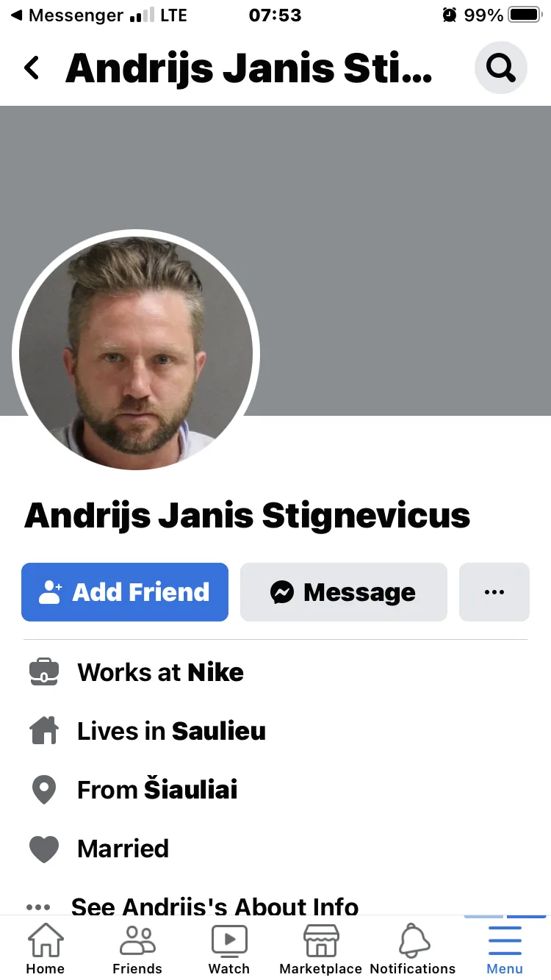Open the Notifications bell tab
551x980 pixels.
[413, 948]
